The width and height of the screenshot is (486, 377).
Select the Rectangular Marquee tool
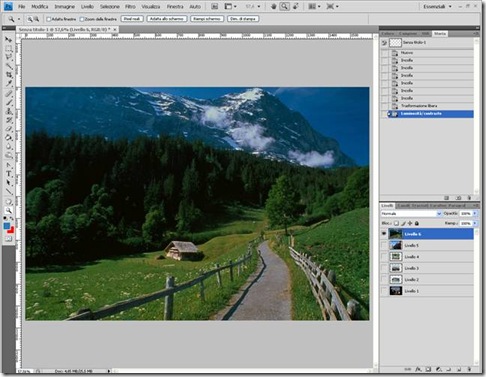pos(8,49)
